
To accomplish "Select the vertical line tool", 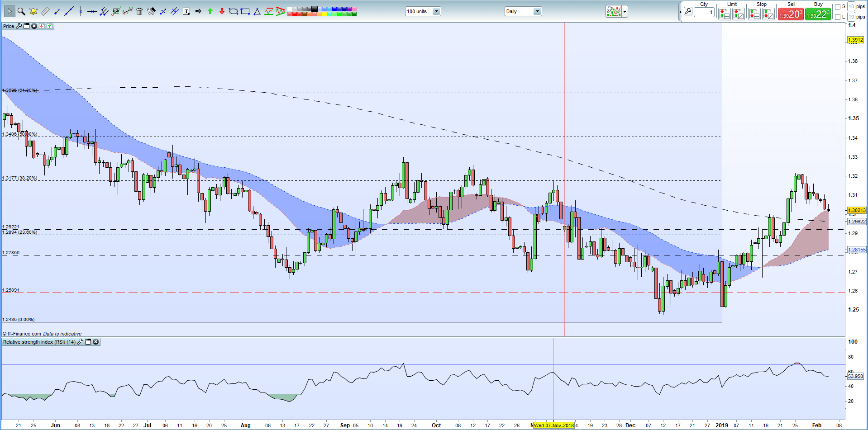I will click(81, 11).
